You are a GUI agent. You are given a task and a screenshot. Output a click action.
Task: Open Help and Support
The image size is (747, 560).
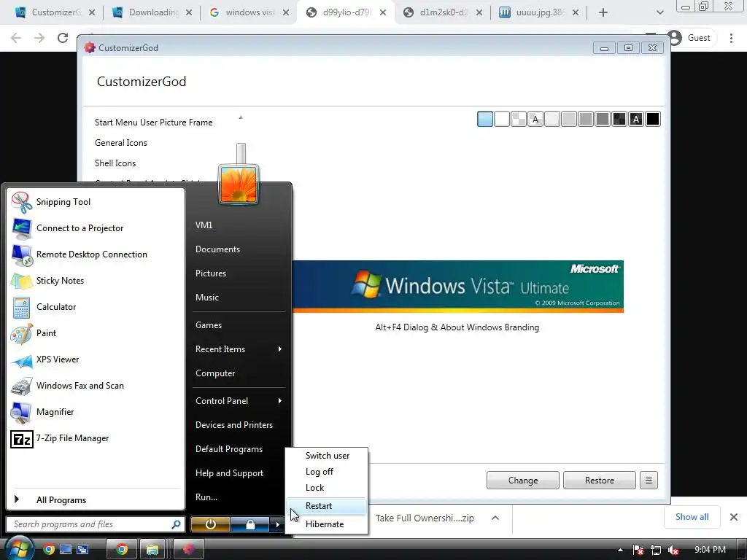229,472
